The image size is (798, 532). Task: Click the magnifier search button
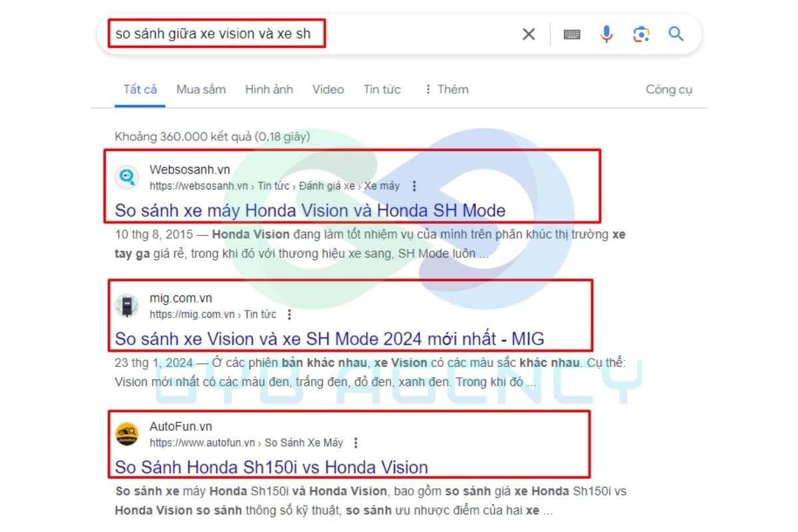(676, 34)
